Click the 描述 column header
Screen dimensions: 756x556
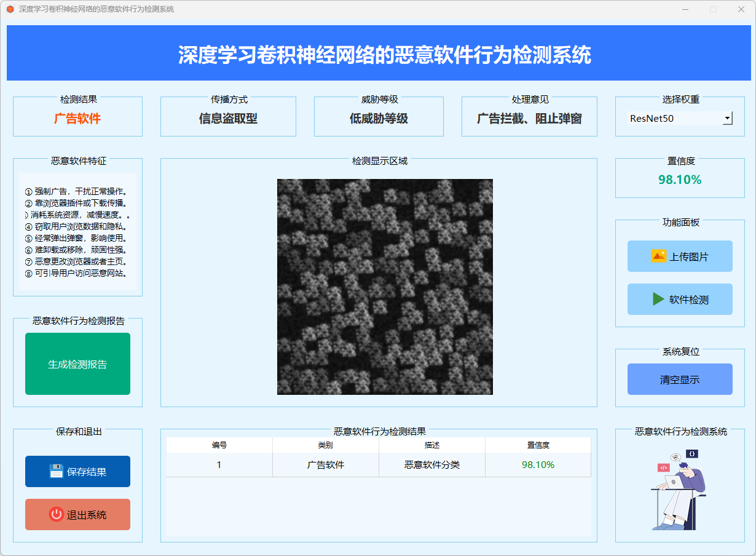[x=432, y=445]
